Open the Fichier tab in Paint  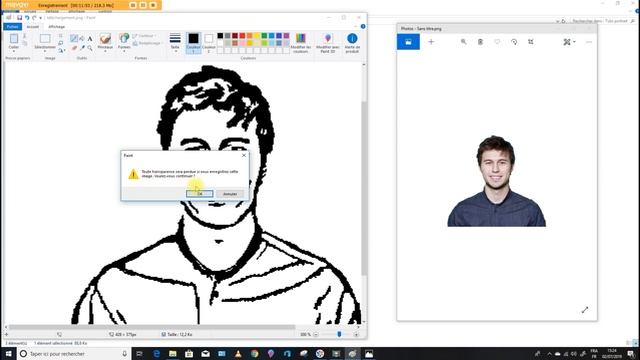[12, 27]
